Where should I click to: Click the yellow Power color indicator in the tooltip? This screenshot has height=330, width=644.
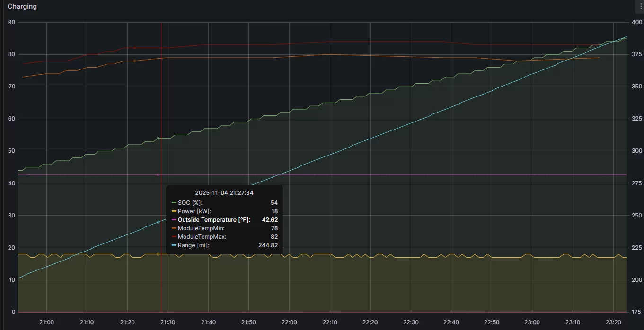coord(174,211)
